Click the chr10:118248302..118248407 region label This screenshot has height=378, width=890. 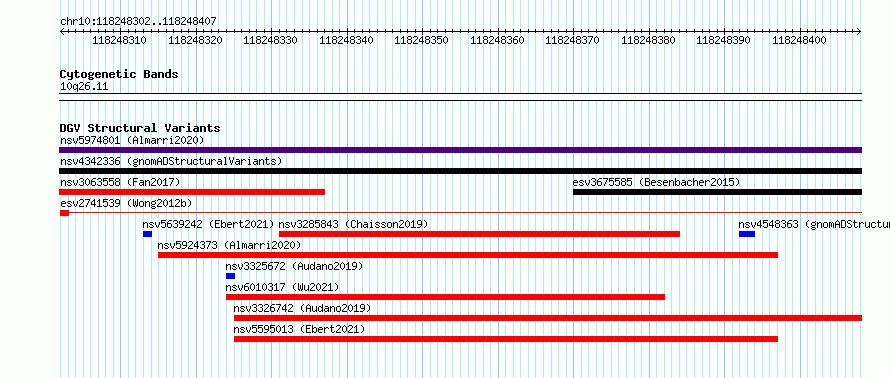tap(138, 22)
